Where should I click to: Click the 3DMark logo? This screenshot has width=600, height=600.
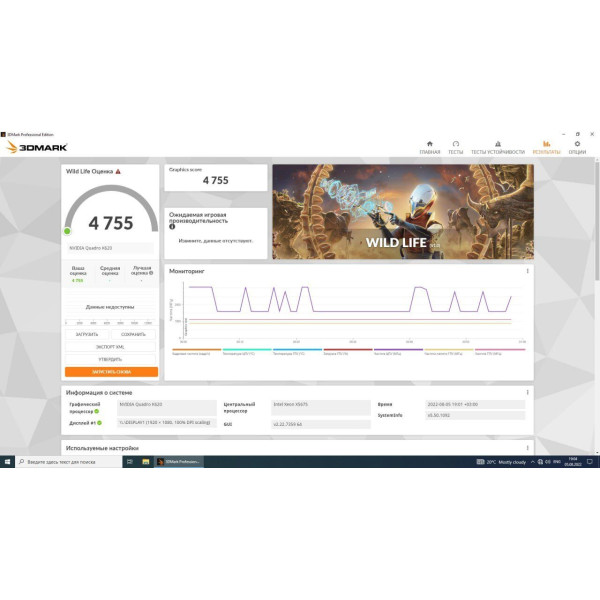37,147
